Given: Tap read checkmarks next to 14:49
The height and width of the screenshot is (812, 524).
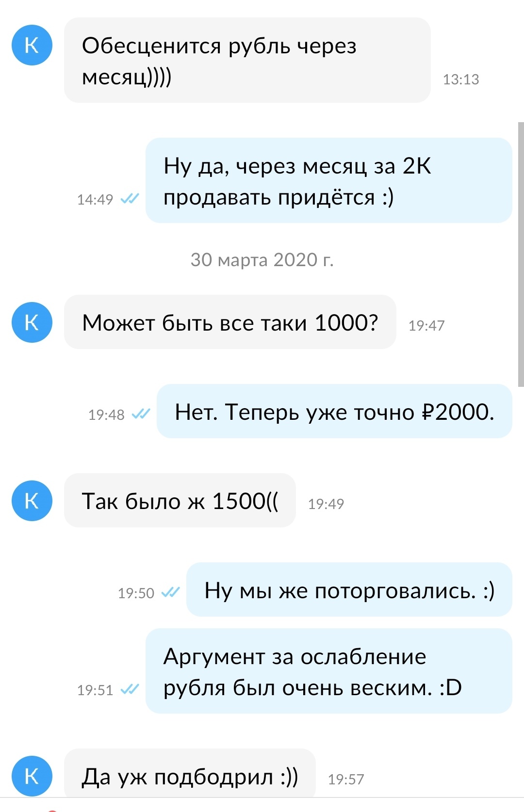Looking at the screenshot, I should [130, 198].
